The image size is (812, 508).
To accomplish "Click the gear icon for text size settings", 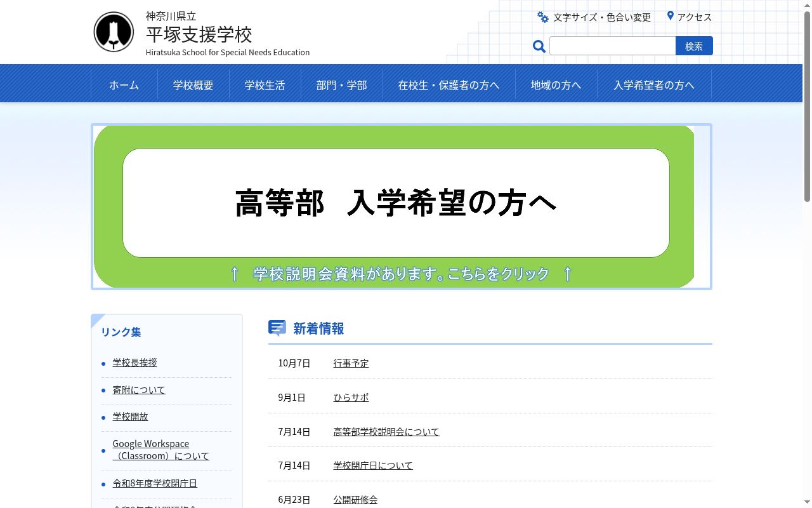I will click(x=543, y=17).
